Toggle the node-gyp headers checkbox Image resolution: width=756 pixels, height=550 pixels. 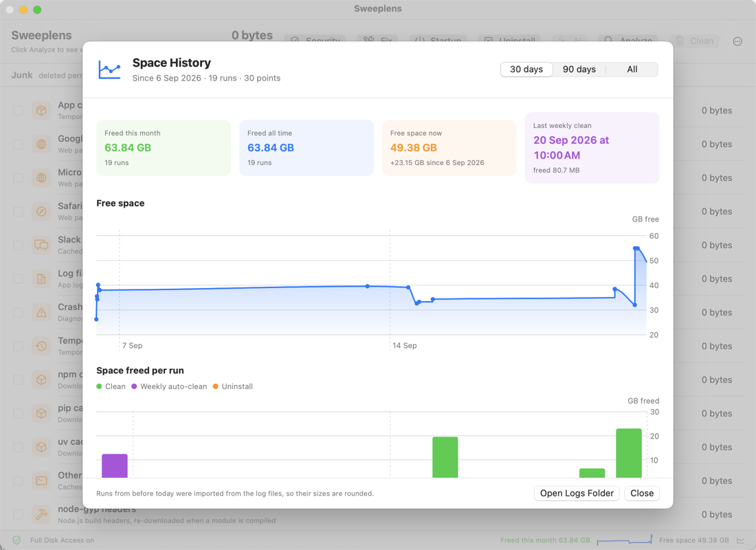pos(19,514)
